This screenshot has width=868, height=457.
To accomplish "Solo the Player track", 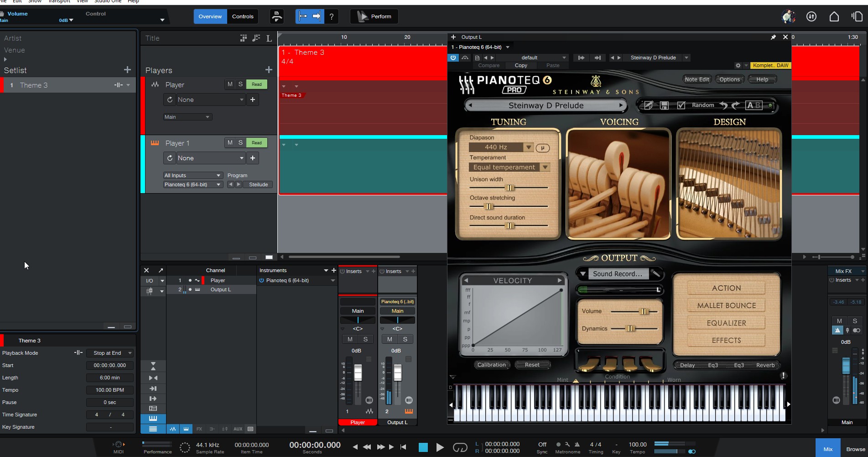I will (240, 84).
